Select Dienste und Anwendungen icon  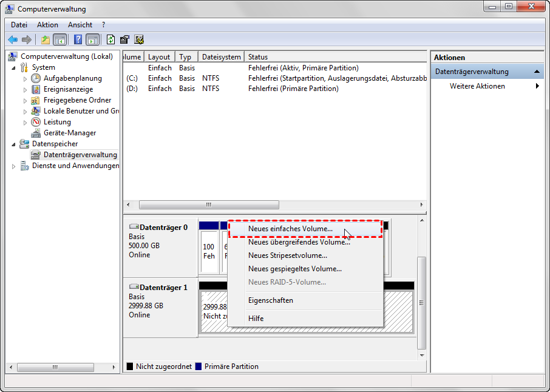24,166
